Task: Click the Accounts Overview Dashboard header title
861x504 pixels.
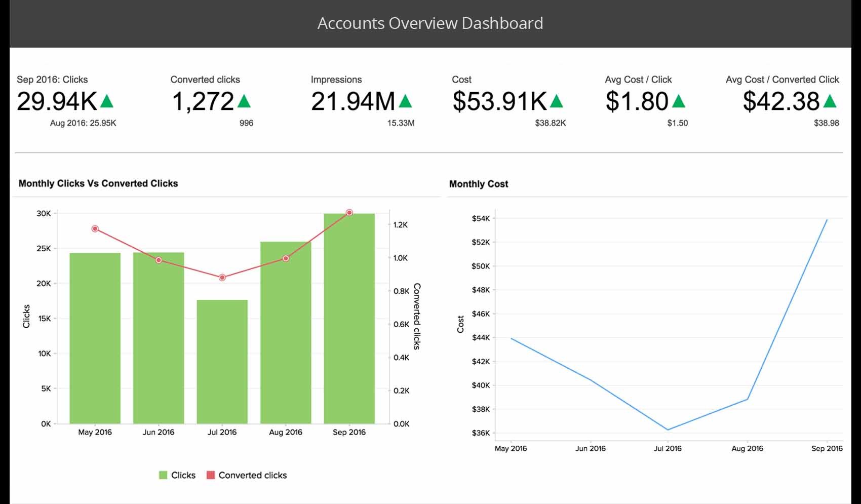Action: (x=430, y=23)
